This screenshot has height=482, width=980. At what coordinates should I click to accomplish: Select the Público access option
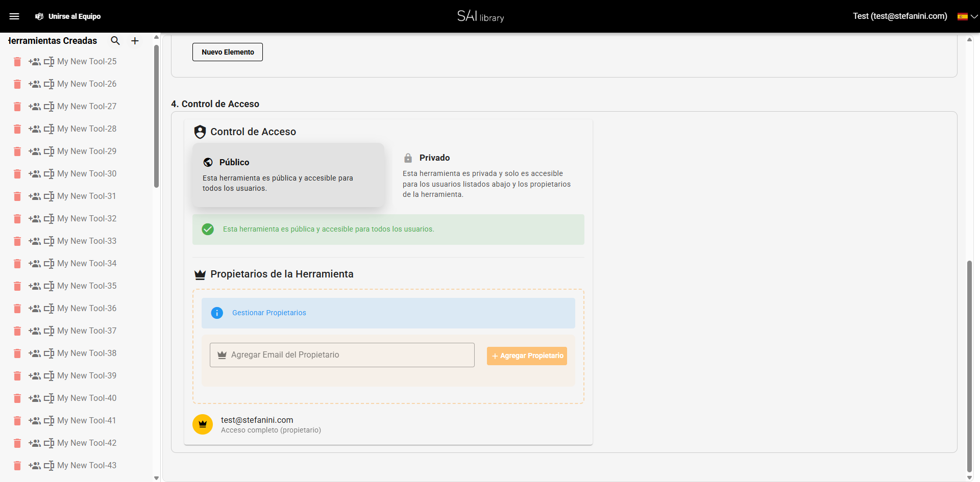point(288,175)
